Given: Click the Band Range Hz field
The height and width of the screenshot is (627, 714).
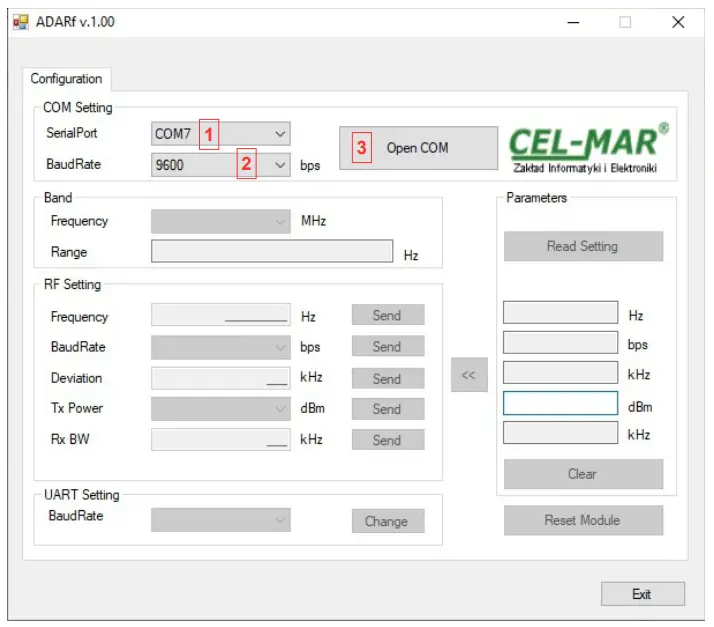Looking at the screenshot, I should pyautogui.click(x=272, y=251).
